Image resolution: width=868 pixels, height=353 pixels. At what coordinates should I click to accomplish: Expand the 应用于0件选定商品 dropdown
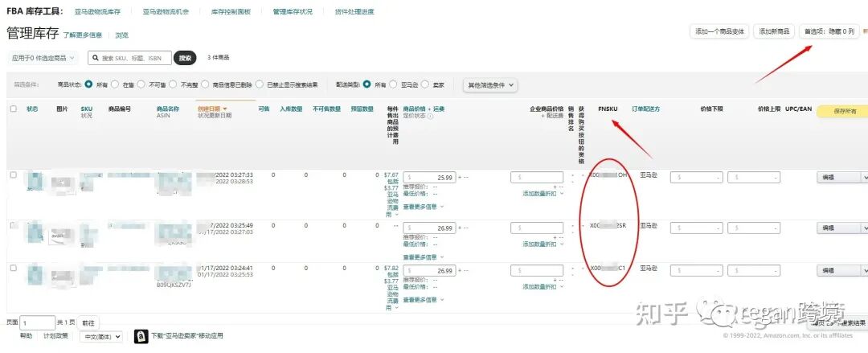(x=43, y=58)
